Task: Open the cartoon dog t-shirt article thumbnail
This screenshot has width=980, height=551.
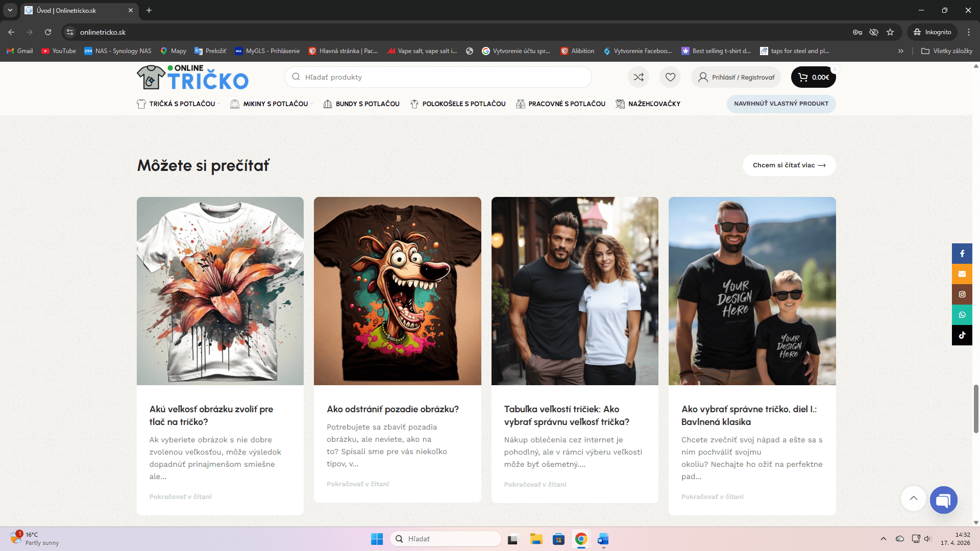Action: 397,291
